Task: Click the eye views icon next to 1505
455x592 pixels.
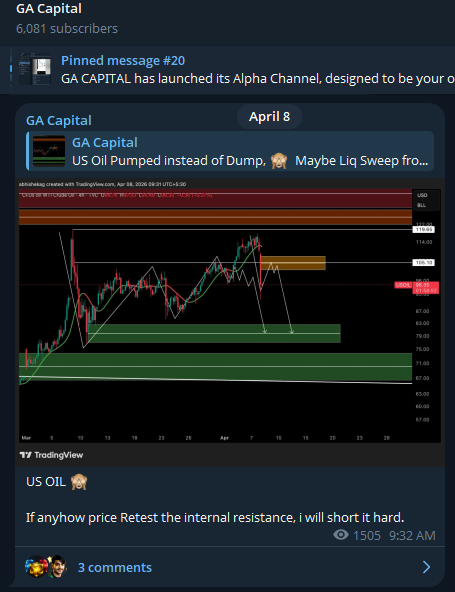Action: coord(341,535)
